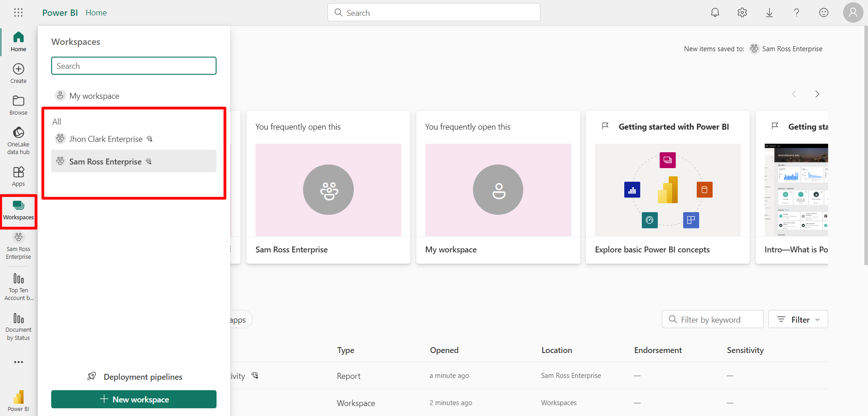
Task: Open the Create page
Action: tap(19, 73)
